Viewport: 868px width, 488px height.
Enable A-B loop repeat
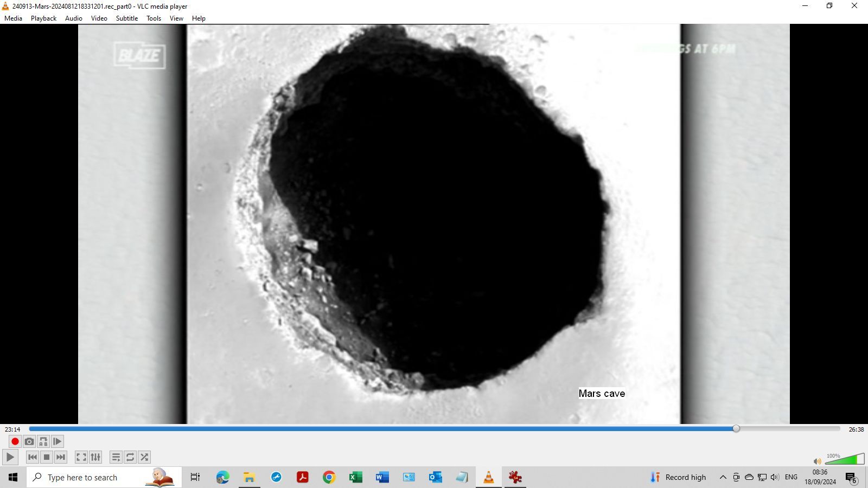pyautogui.click(x=43, y=441)
